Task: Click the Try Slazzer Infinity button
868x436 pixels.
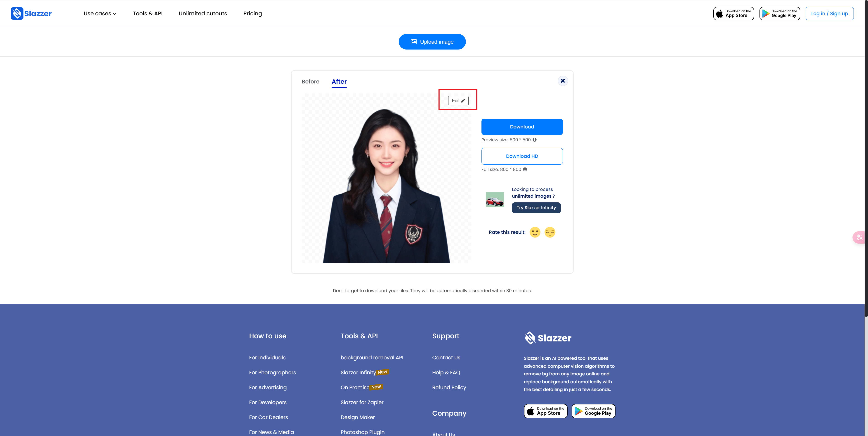Action: click(x=536, y=208)
